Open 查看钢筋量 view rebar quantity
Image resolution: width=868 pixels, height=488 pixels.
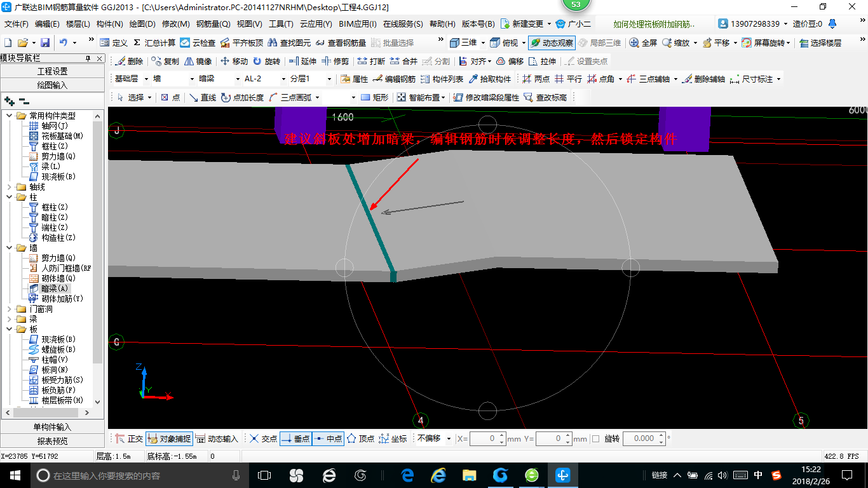(x=341, y=43)
